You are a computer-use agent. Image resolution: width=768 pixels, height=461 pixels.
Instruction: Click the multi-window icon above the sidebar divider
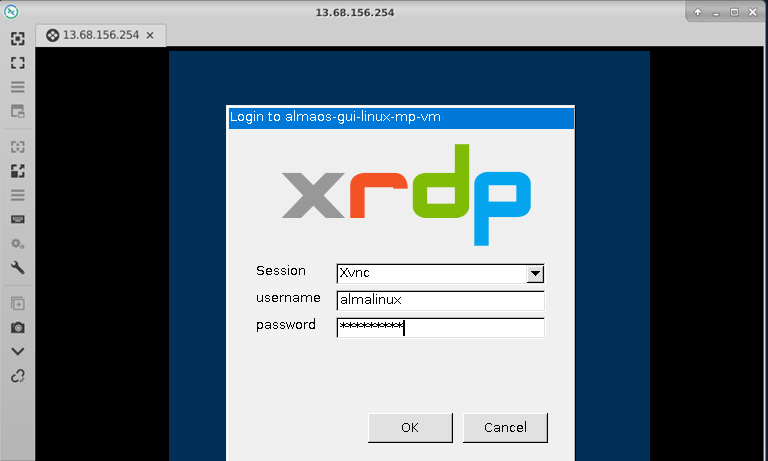pos(18,111)
